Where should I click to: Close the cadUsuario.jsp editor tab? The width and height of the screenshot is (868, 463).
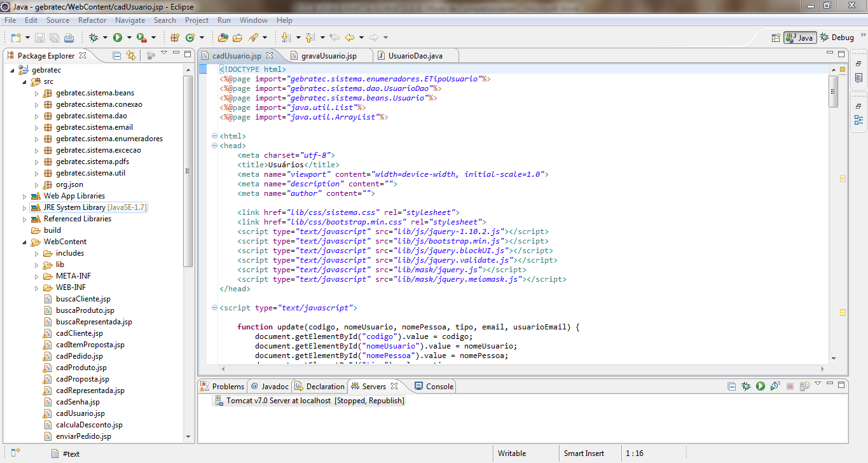(x=270, y=55)
